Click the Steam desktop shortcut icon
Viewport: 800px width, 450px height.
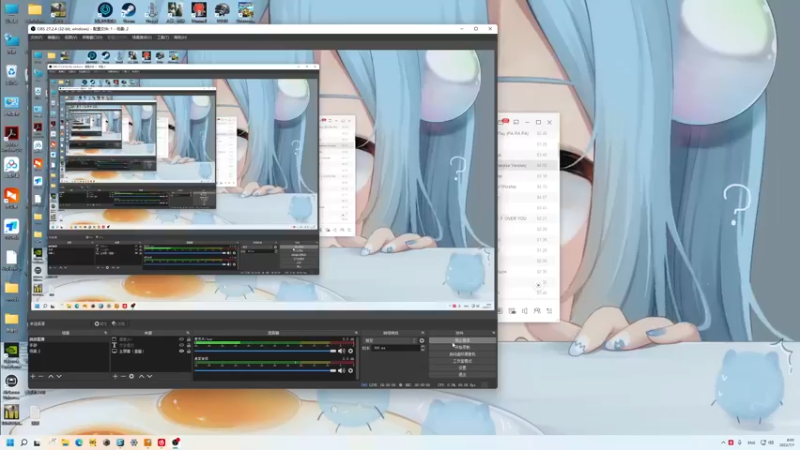[128, 10]
